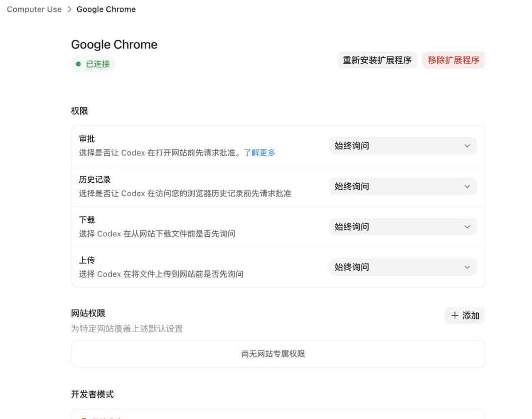532x419 pixels.
Task: Click the breadcrumb chevron separator icon
Action: (x=69, y=9)
